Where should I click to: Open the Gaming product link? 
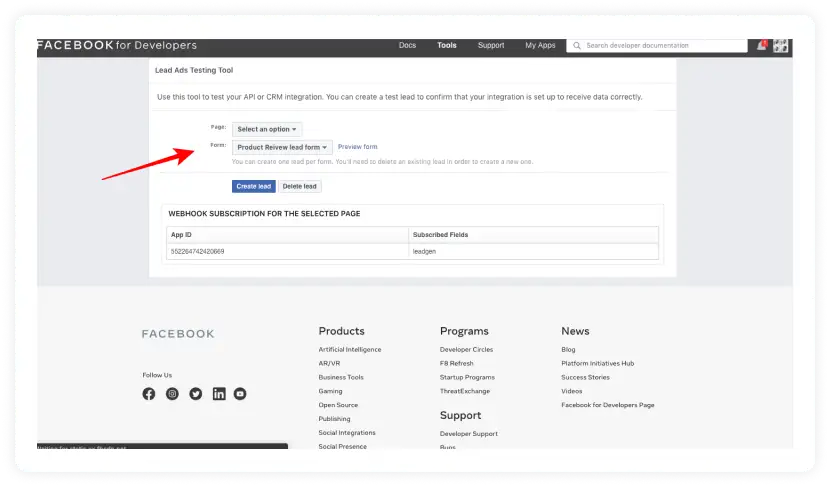(x=330, y=391)
